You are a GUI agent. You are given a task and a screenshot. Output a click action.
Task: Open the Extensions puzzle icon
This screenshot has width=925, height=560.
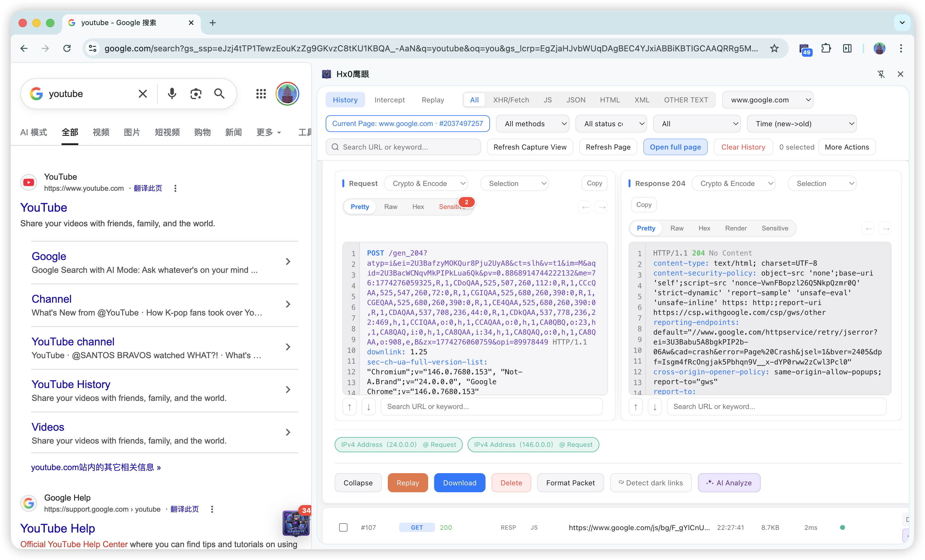coord(826,48)
